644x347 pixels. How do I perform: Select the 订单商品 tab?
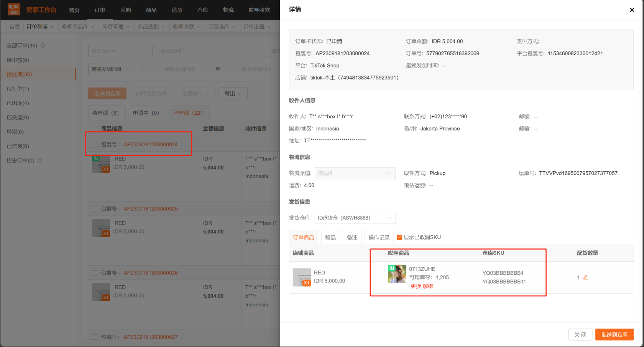pyautogui.click(x=303, y=237)
